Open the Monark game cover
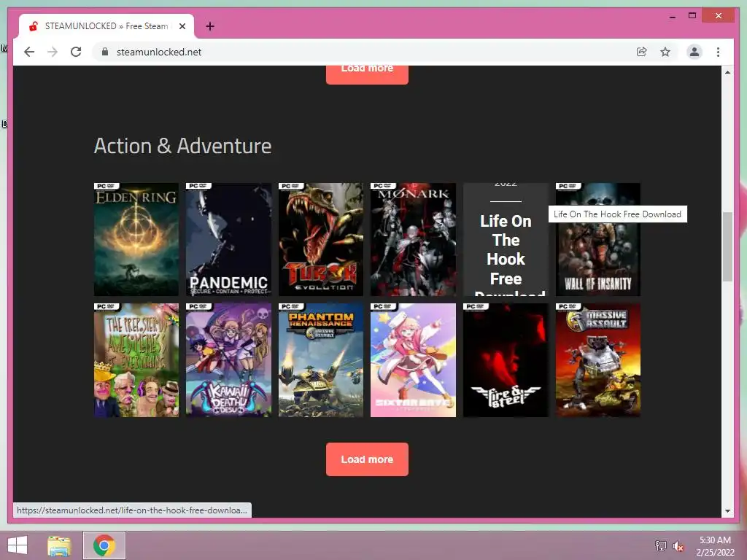This screenshot has width=747, height=560. 413,239
